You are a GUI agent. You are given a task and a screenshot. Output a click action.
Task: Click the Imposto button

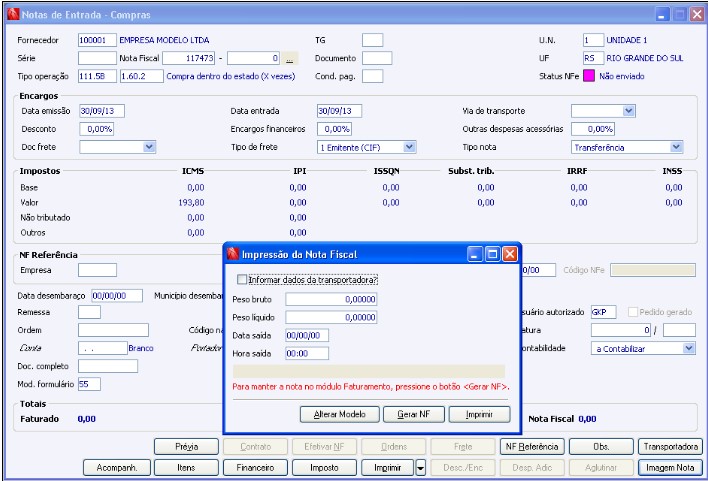(325, 468)
